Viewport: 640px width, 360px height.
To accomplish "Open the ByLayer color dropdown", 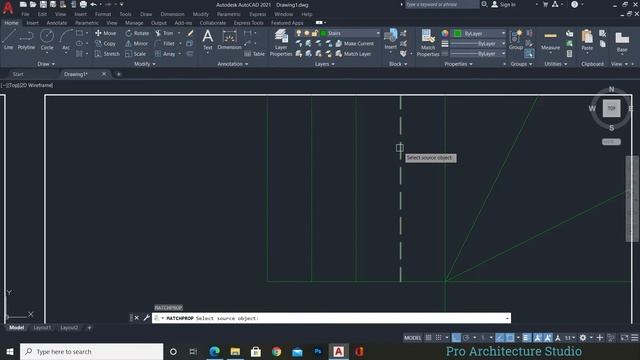I will coord(503,33).
